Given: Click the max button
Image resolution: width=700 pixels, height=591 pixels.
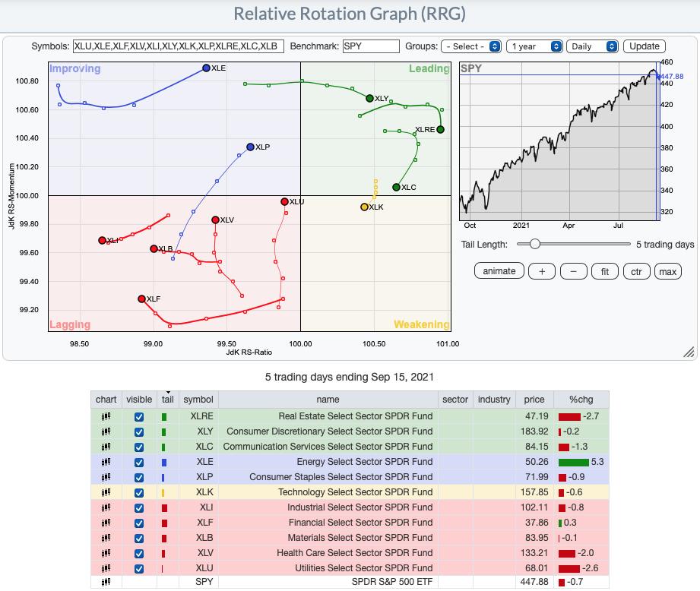Looking at the screenshot, I should pos(668,271).
